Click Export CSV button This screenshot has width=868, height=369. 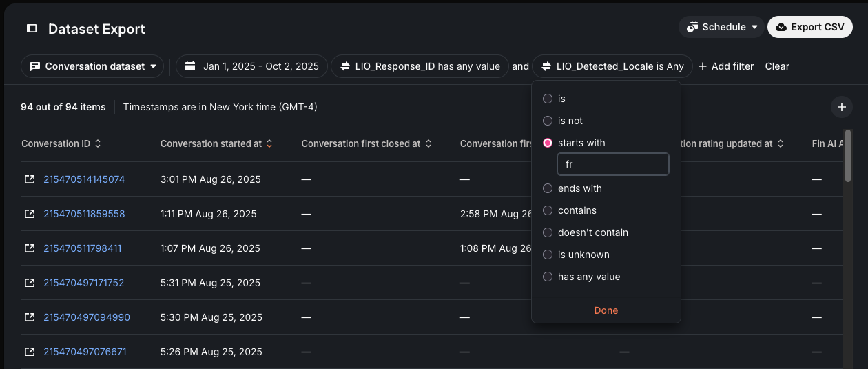[810, 27]
